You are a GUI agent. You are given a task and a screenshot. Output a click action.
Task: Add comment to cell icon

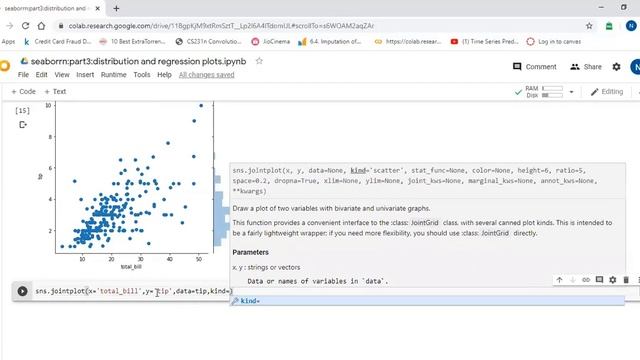pos(599,280)
